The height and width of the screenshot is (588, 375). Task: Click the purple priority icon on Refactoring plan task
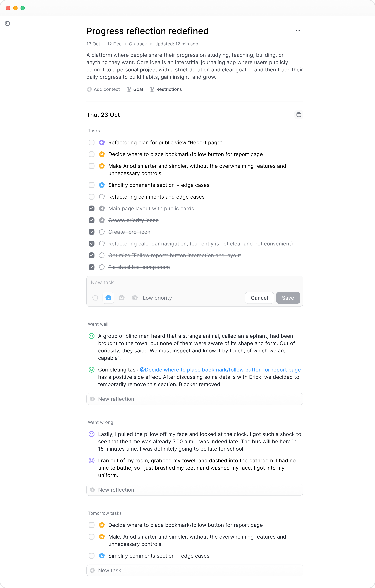[x=102, y=143]
